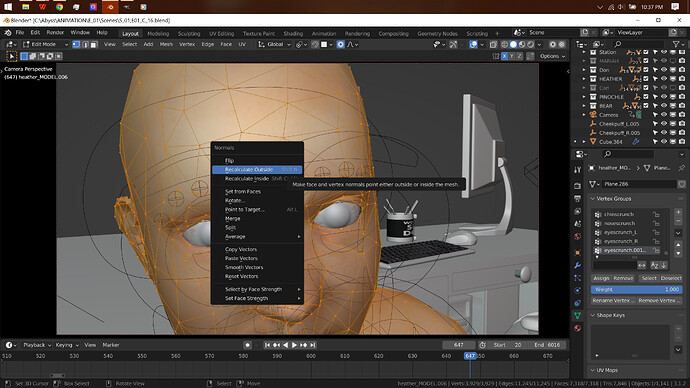Click Remove vertex group button
This screenshot has height=388, width=690.
tap(623, 278)
